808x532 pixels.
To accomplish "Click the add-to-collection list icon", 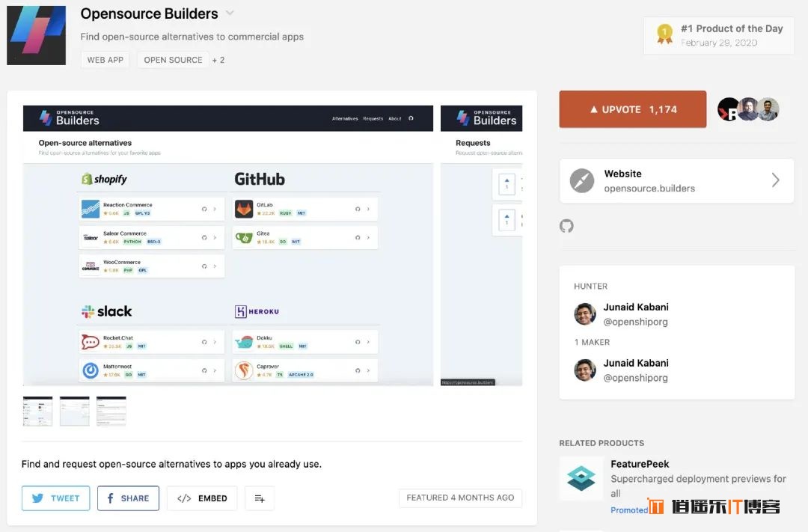I will pyautogui.click(x=260, y=498).
